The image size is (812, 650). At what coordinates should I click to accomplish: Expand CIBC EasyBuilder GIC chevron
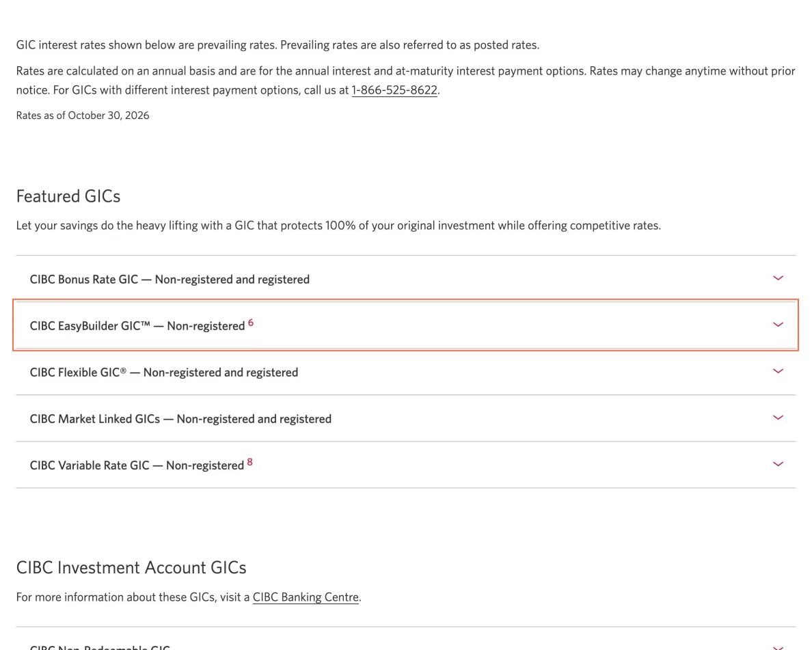coord(778,325)
